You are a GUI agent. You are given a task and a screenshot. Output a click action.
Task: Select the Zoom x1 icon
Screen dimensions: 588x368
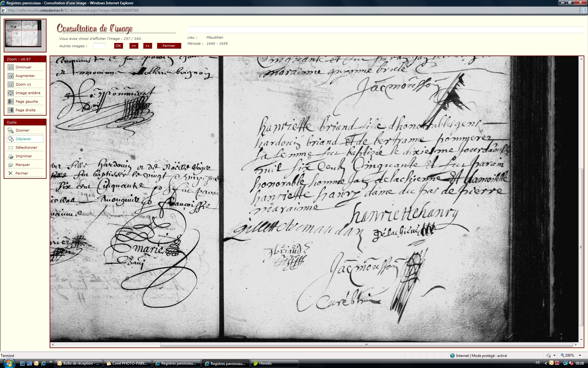pos(11,84)
